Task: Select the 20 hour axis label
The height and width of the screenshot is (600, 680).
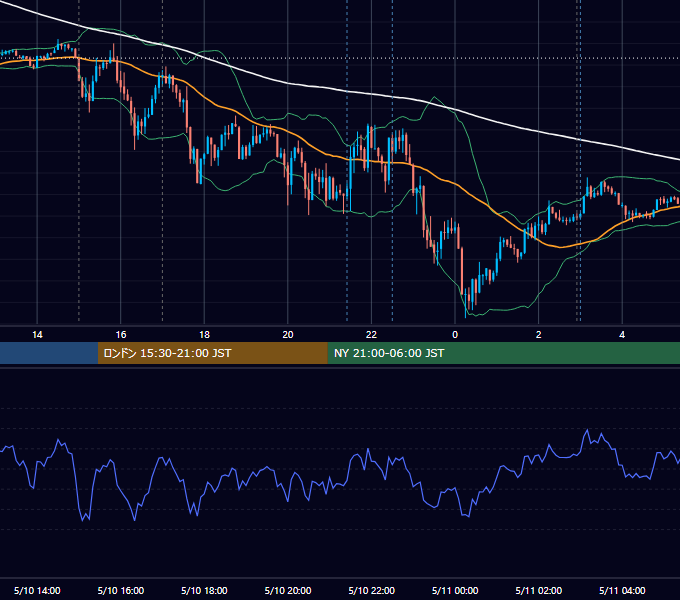Action: (288, 335)
